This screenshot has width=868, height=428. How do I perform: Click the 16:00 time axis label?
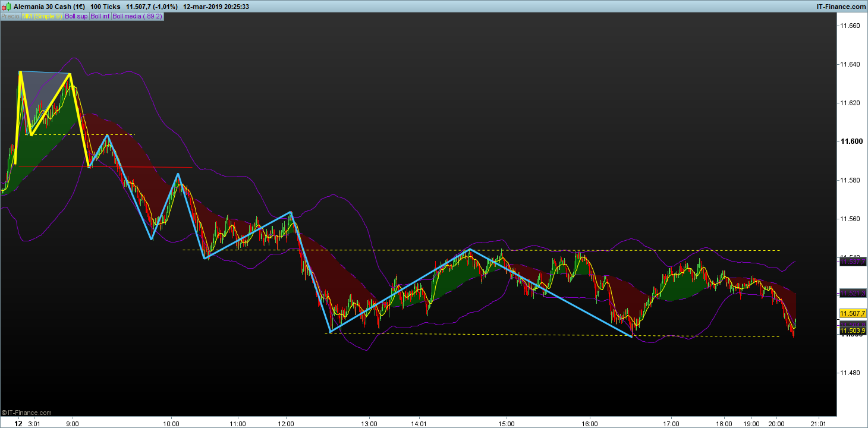590,424
